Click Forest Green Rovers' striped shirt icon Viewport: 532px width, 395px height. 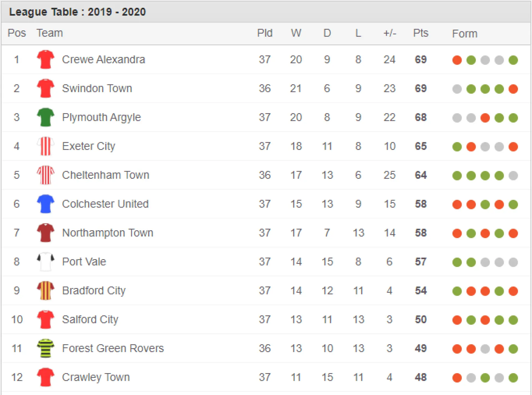[x=46, y=348]
